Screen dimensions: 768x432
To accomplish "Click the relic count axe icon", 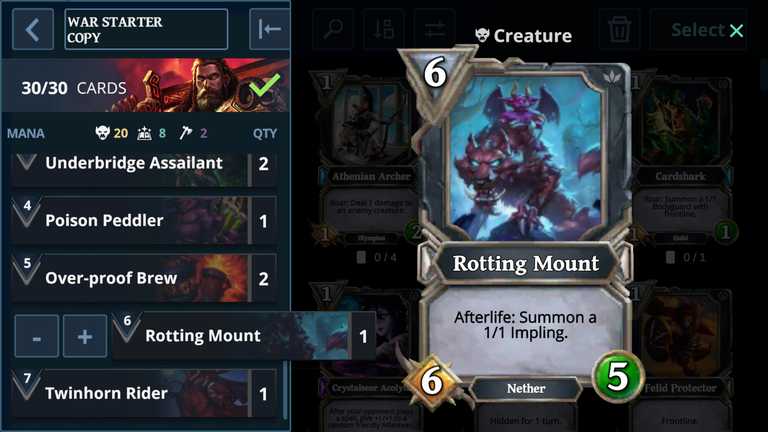I will (186, 133).
